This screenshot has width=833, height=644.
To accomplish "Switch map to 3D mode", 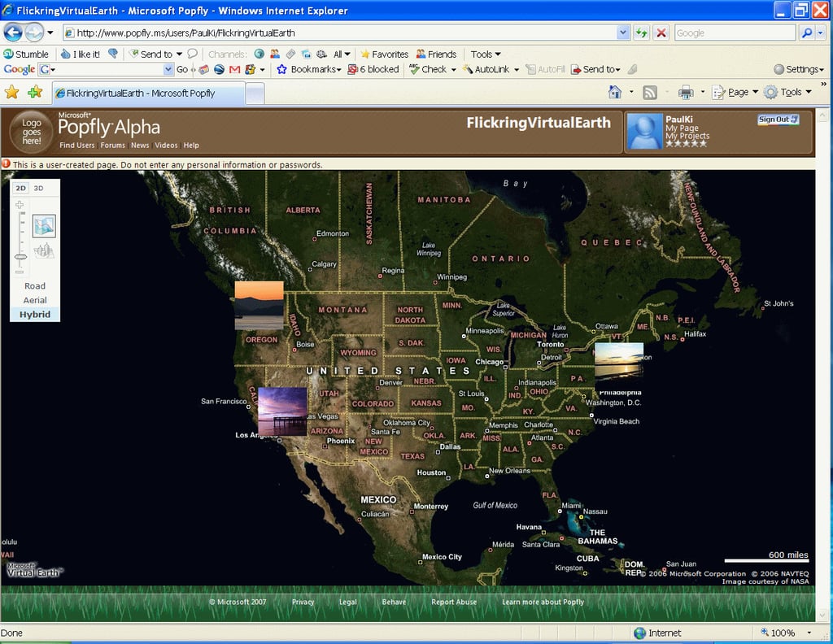I will tap(38, 188).
